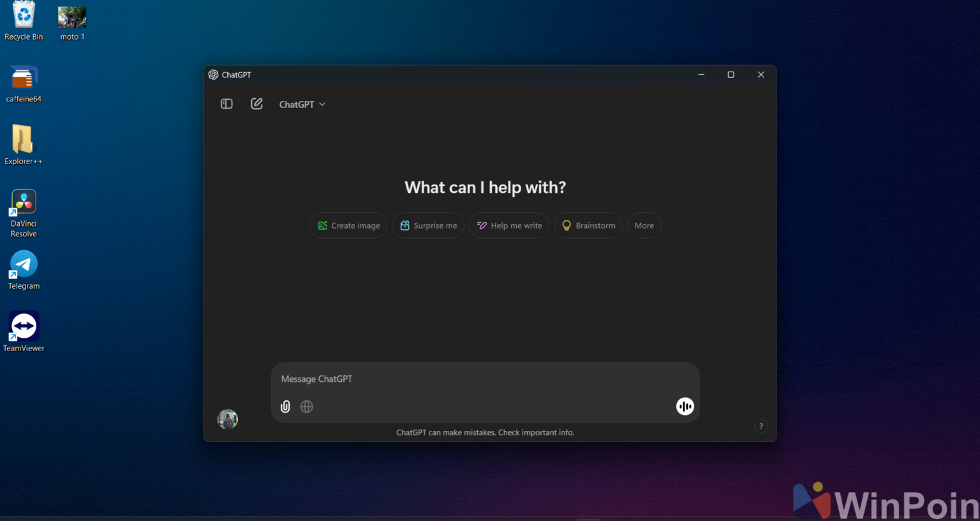Select the TeamViewer desktop shortcut
This screenshot has width=980, height=521.
tap(24, 332)
